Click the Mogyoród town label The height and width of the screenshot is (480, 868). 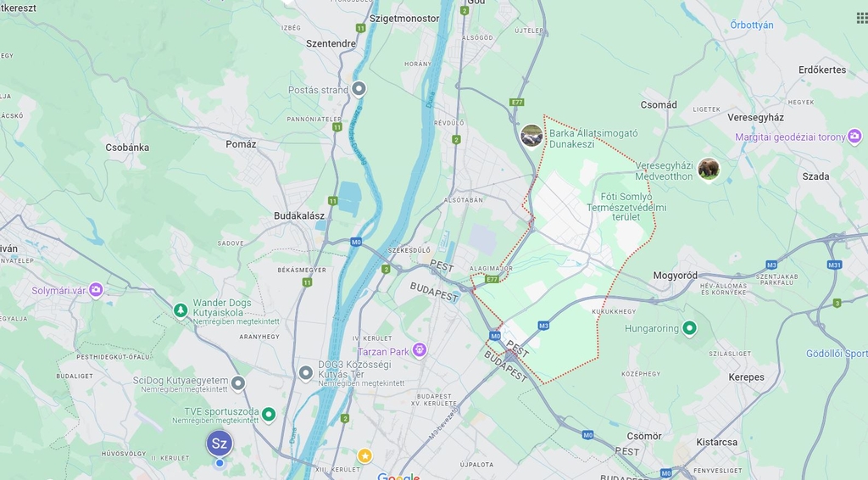pos(675,275)
